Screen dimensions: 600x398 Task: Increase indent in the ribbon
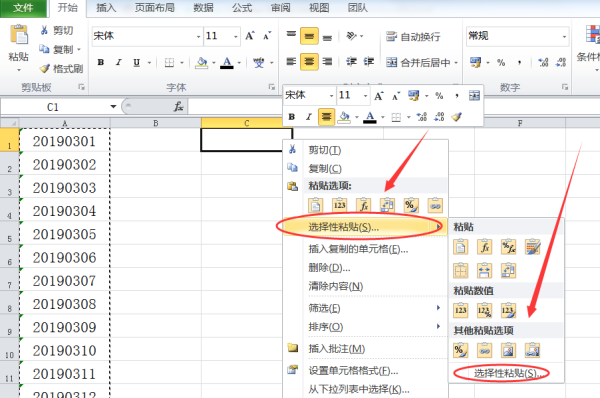click(369, 62)
